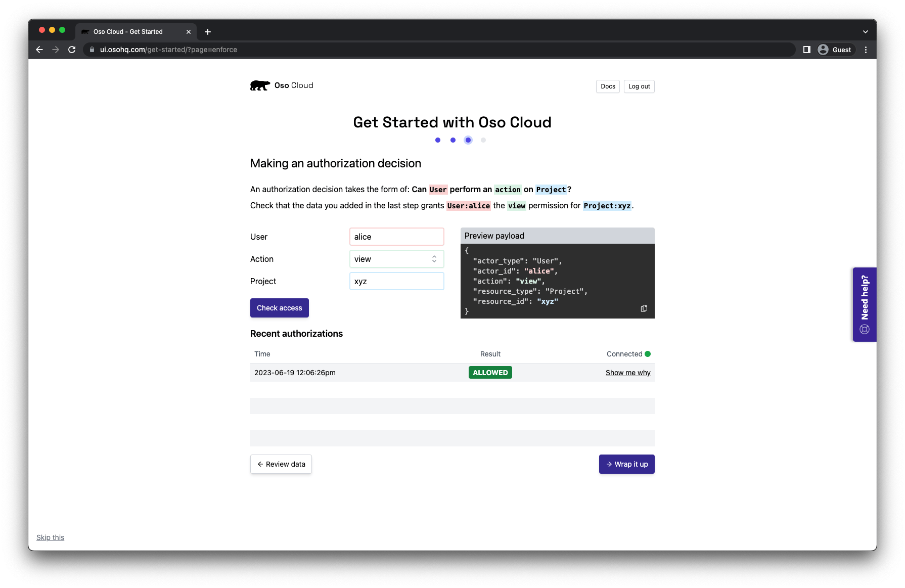Open Chrome's three-dot menu
Image resolution: width=905 pixels, height=588 pixels.
click(866, 50)
